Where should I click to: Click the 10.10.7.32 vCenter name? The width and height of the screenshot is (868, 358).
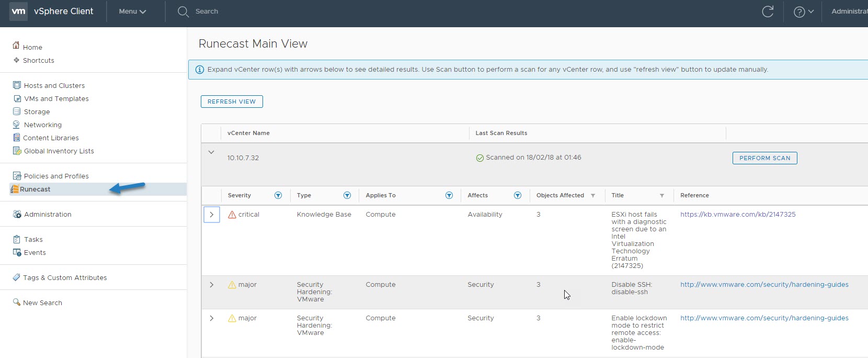pyautogui.click(x=243, y=158)
